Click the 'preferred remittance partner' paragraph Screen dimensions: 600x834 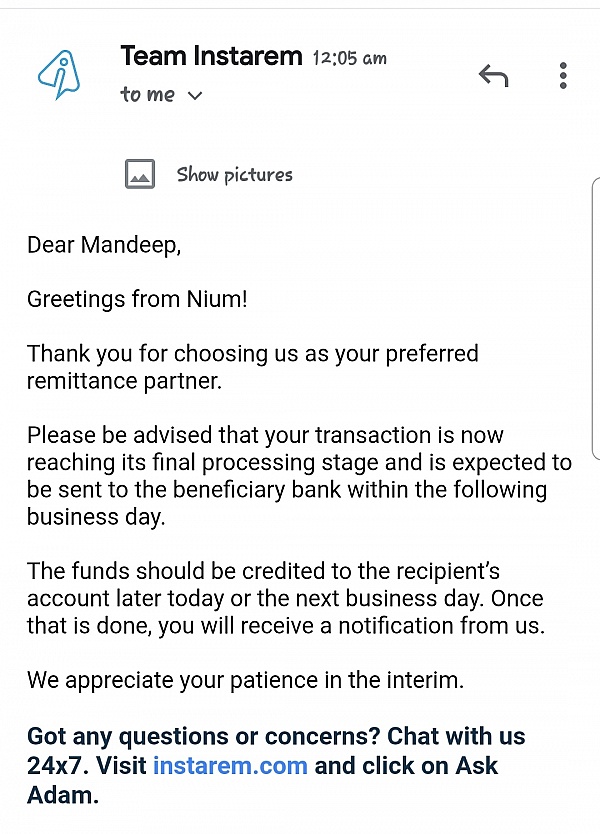[253, 367]
